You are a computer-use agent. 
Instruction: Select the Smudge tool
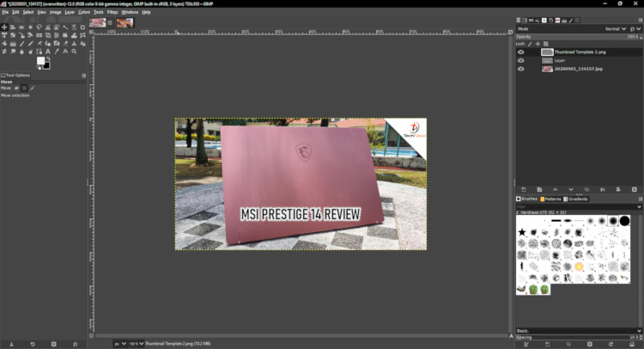13,52
